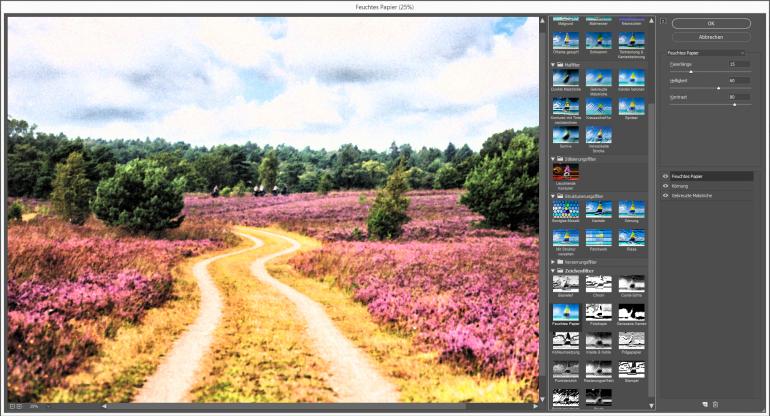Screen dimensions: 770x416
Task: Hide the Feuchtes Papier effect layer
Action: (x=665, y=176)
